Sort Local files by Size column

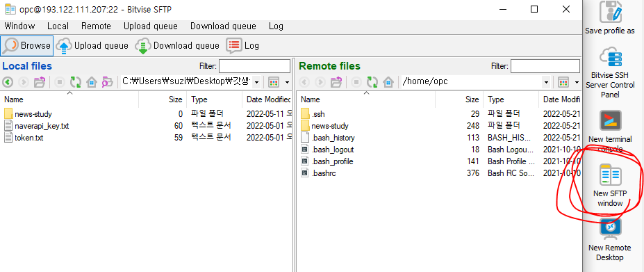point(163,99)
